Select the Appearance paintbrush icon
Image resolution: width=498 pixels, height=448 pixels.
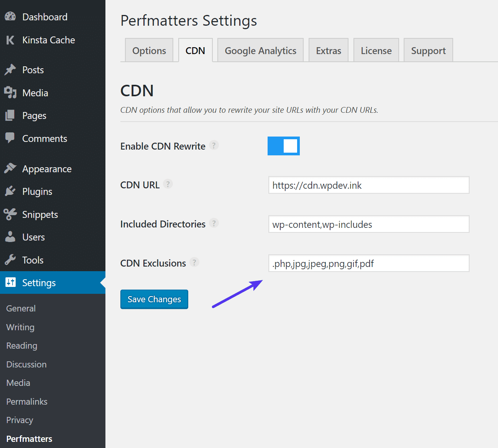point(10,168)
